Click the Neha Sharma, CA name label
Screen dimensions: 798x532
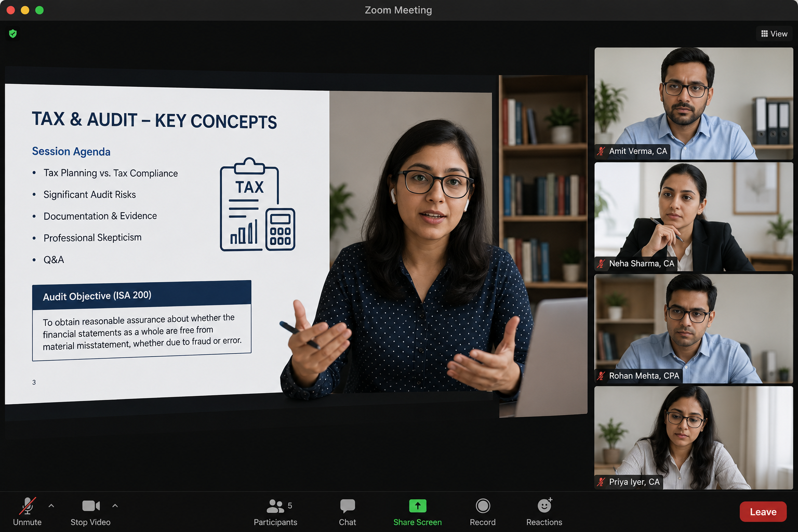tap(642, 263)
